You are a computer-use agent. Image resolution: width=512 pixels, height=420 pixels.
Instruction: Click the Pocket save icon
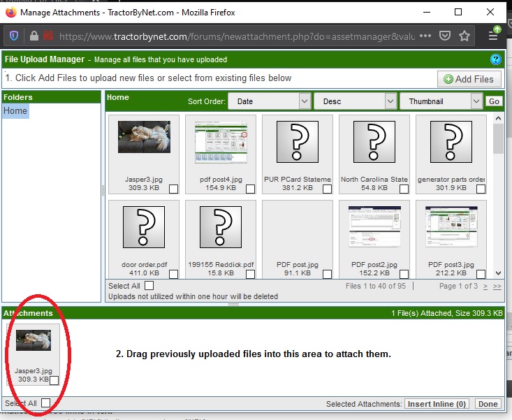(x=445, y=36)
